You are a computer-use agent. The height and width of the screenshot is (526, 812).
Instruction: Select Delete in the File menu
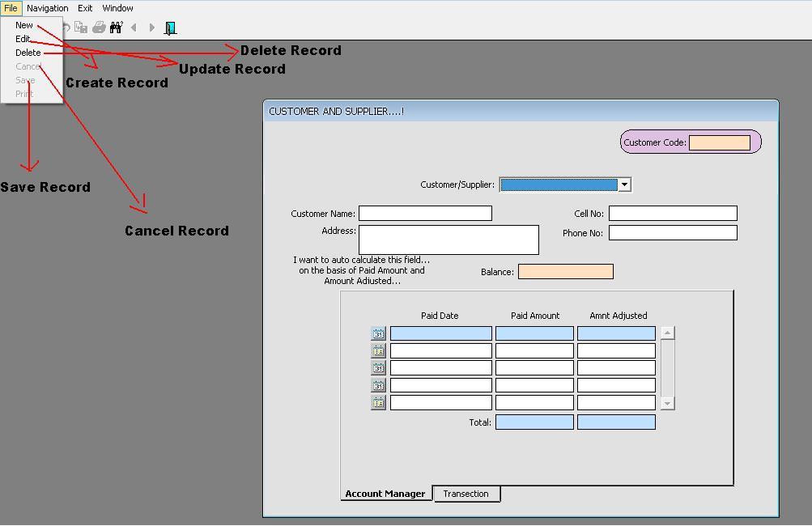point(28,53)
